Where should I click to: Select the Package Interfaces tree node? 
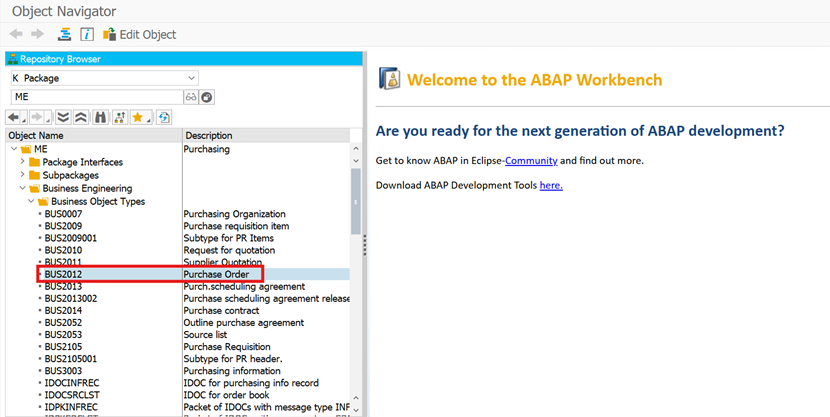tap(83, 162)
